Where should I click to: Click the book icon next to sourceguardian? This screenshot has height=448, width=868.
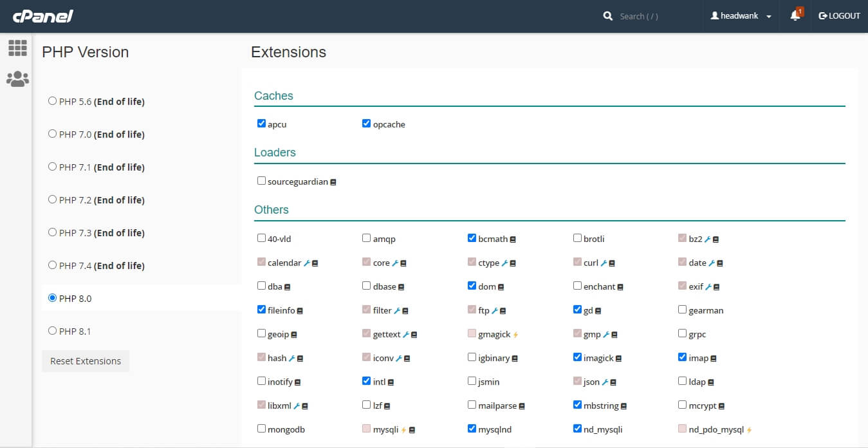[x=333, y=182]
